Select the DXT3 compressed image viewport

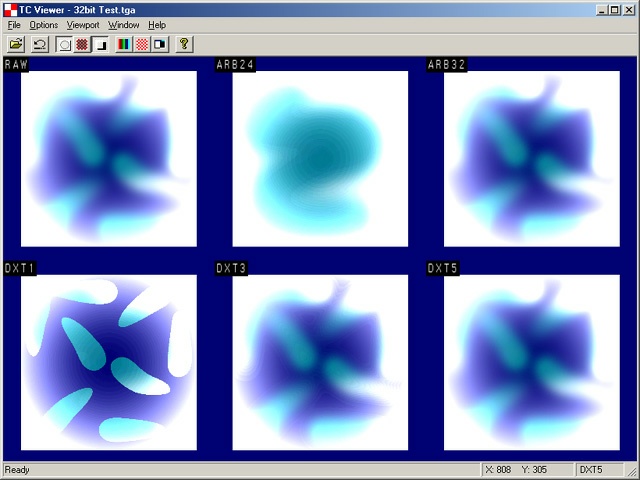click(320, 362)
